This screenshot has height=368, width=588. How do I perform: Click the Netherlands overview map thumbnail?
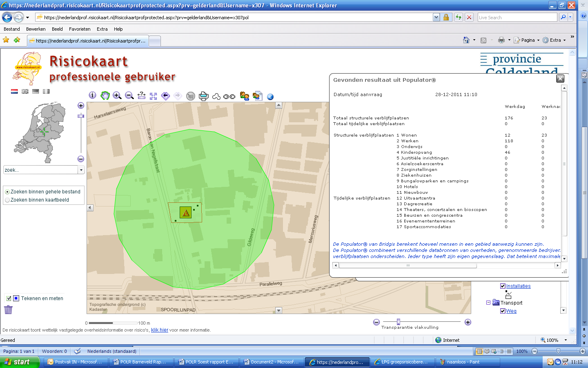(40, 132)
